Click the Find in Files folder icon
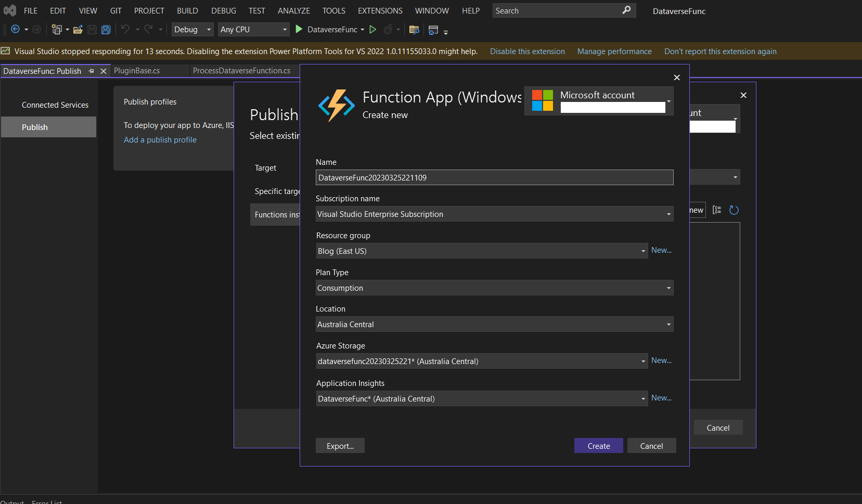This screenshot has height=504, width=862. 414,30
